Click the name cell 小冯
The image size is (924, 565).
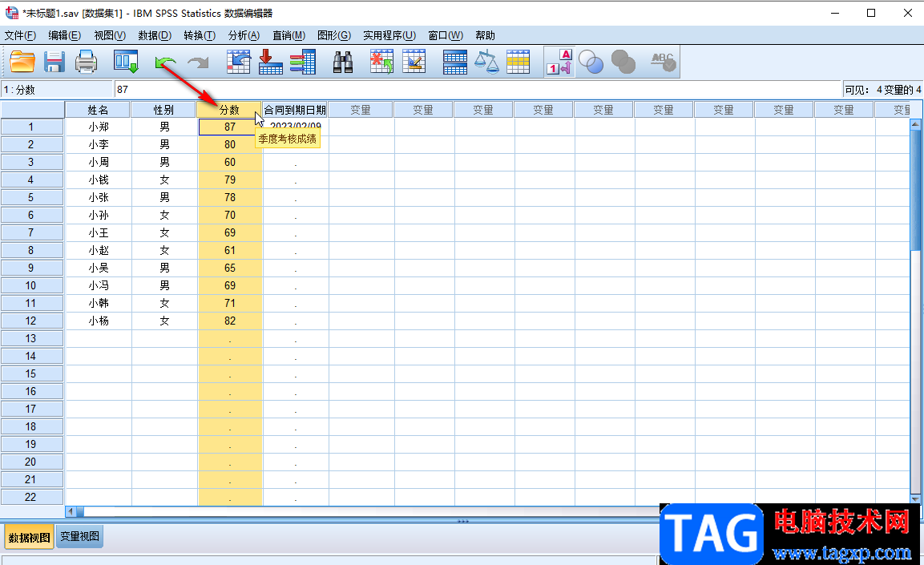[x=99, y=286]
